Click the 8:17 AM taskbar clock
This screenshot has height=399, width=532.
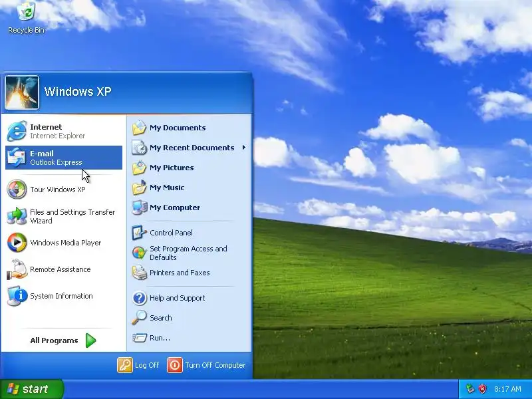(x=507, y=389)
